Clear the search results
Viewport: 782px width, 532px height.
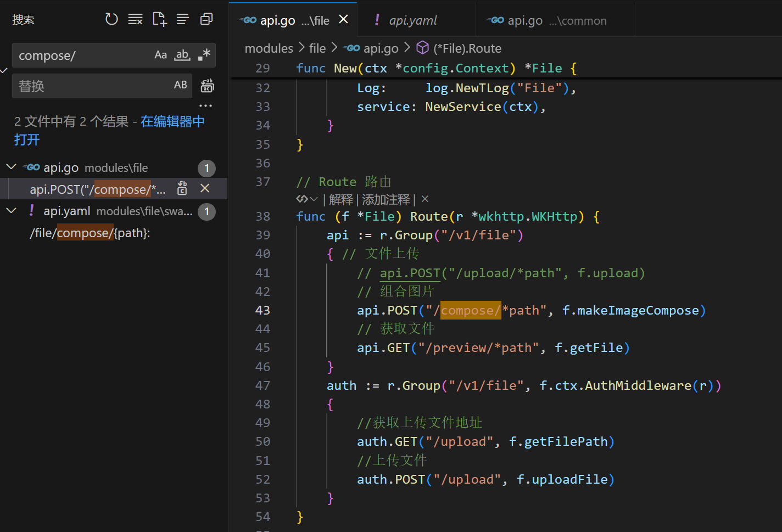click(x=135, y=19)
